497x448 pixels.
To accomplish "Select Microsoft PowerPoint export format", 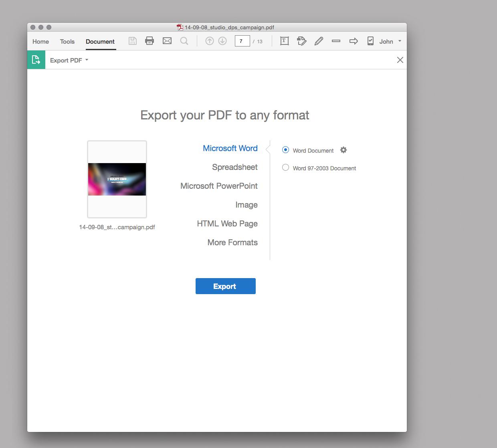I will 219,186.
